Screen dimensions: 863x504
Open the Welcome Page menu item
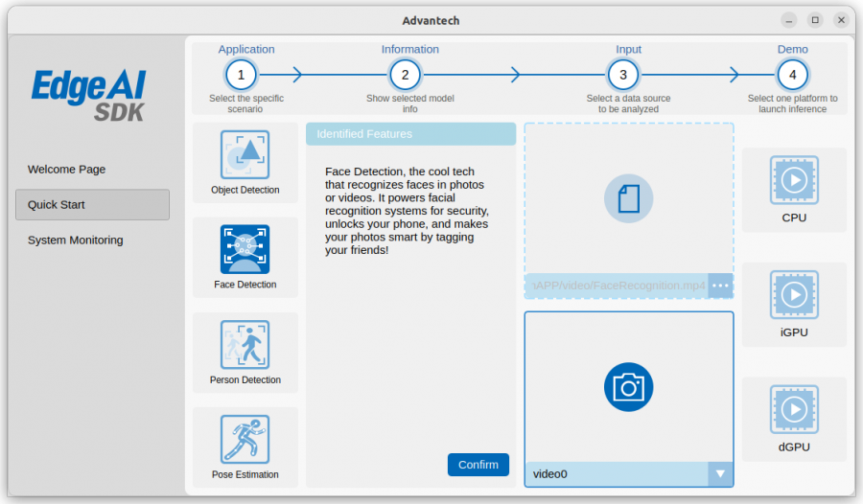pos(66,170)
